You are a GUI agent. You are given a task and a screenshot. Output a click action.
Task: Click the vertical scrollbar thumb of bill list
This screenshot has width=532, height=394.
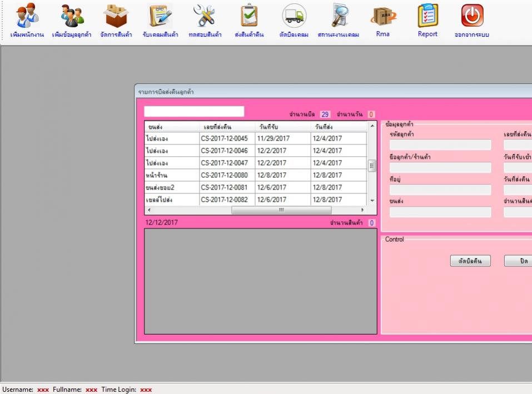(372, 166)
